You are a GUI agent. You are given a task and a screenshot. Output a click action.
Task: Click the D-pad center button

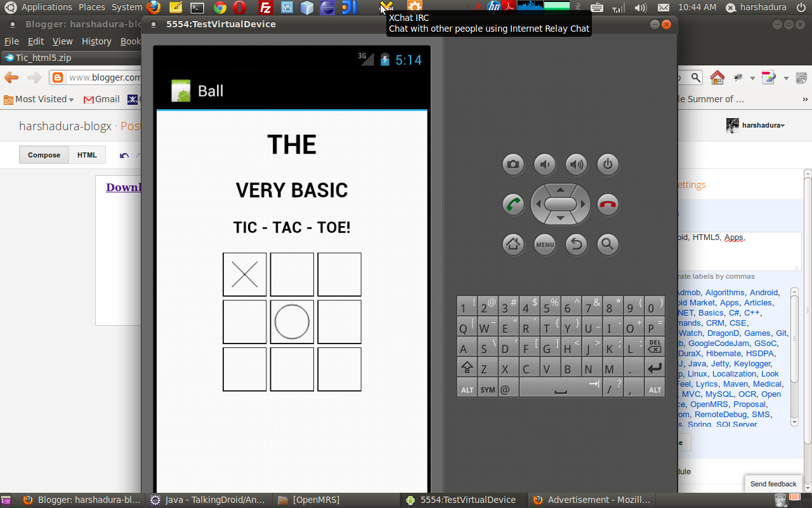(560, 204)
